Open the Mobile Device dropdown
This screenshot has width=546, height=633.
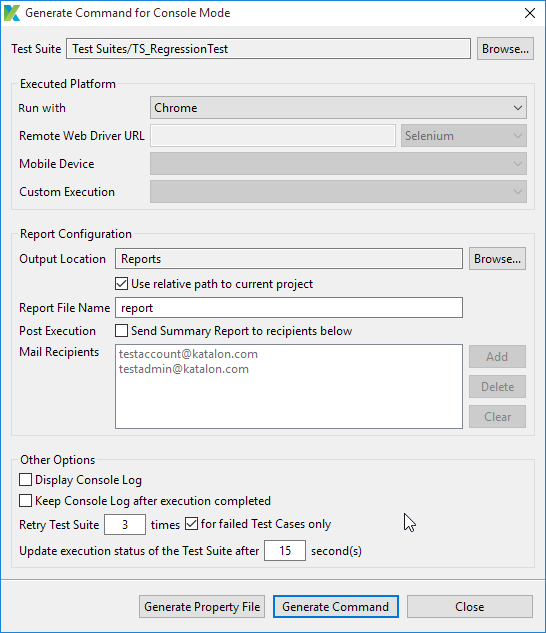tap(338, 163)
